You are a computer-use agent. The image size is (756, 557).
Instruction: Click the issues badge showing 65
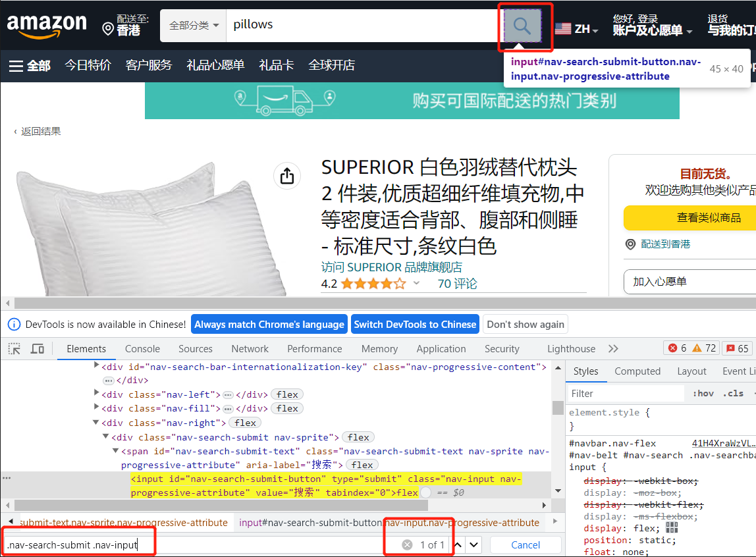737,348
